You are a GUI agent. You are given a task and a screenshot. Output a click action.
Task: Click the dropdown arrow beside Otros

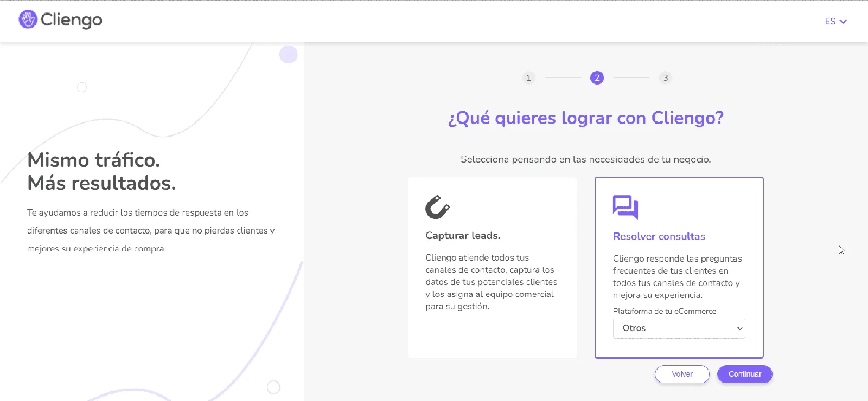tap(739, 328)
